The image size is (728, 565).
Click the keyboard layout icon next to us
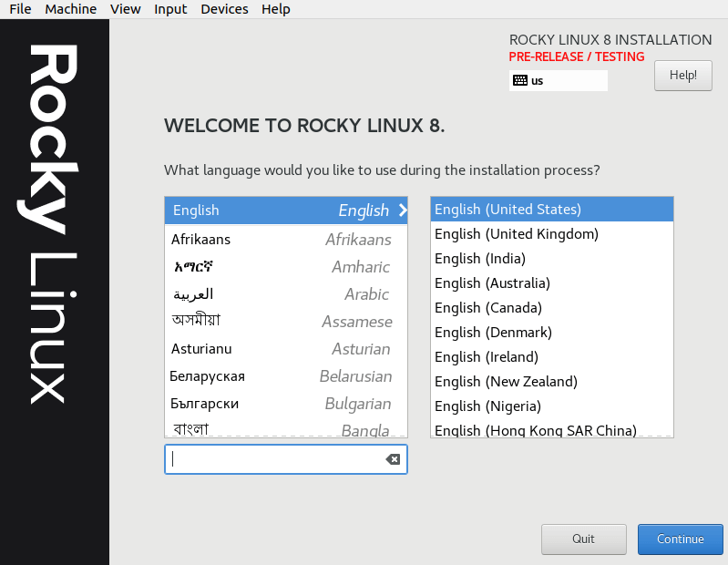(x=519, y=80)
